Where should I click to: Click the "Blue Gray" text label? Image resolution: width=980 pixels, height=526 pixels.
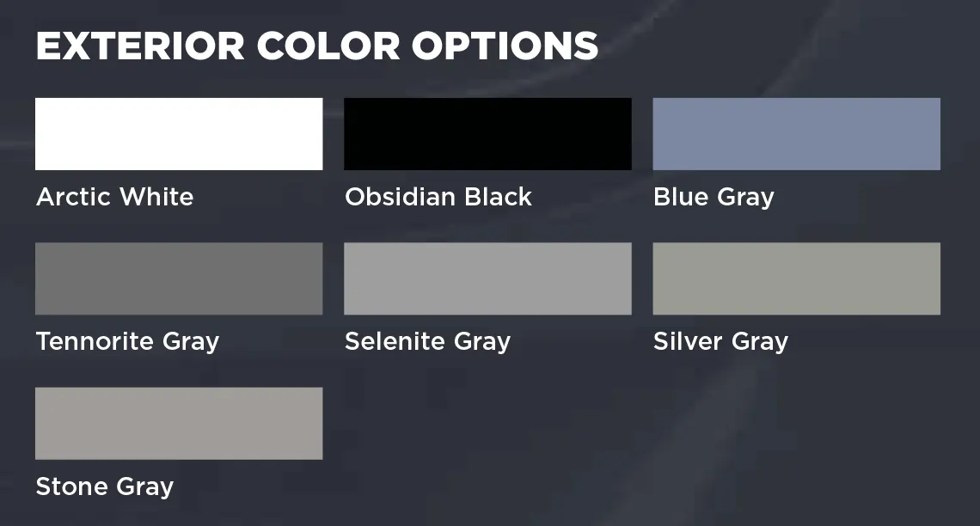click(x=714, y=197)
